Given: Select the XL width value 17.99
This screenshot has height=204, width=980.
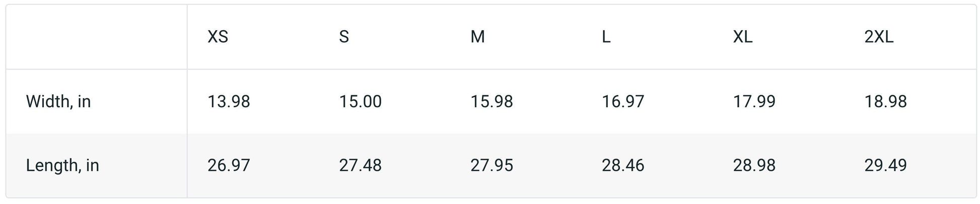Looking at the screenshot, I should pyautogui.click(x=754, y=102).
